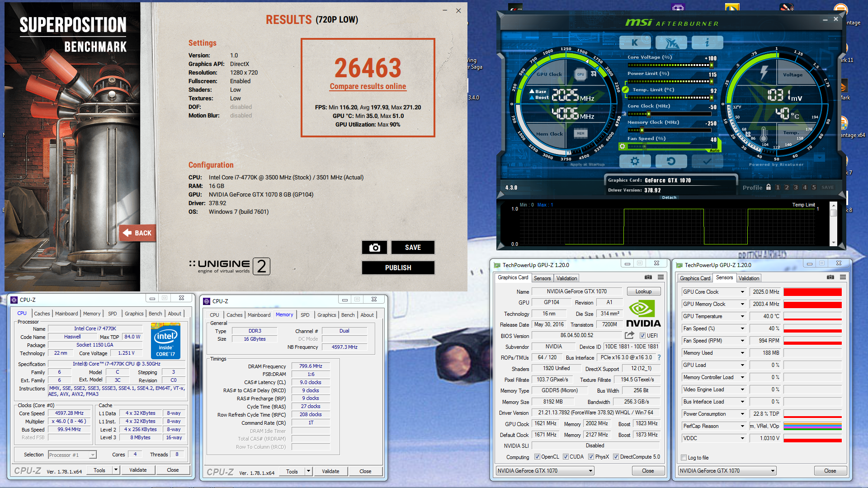Image resolution: width=868 pixels, height=488 pixels.
Task: Click camera icon in GPU-Z Graphics Card window
Action: [x=648, y=277]
